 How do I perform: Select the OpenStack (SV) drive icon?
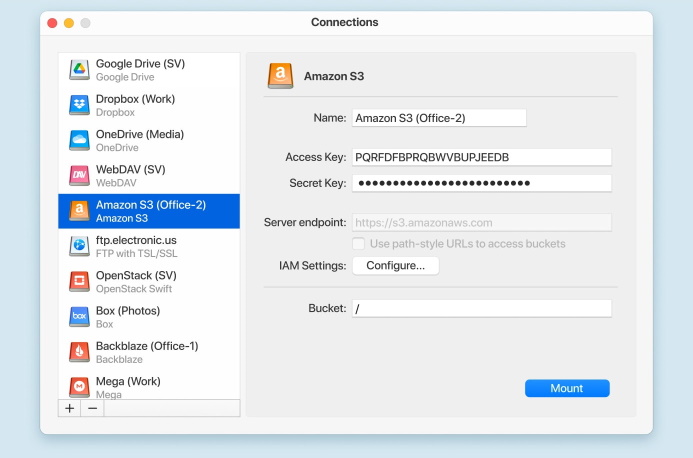[80, 282]
